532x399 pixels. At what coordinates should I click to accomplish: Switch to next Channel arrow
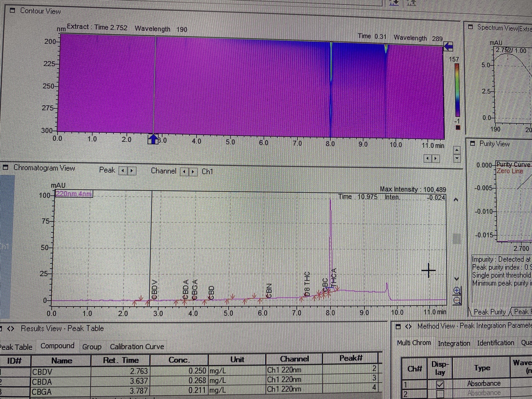coord(193,172)
